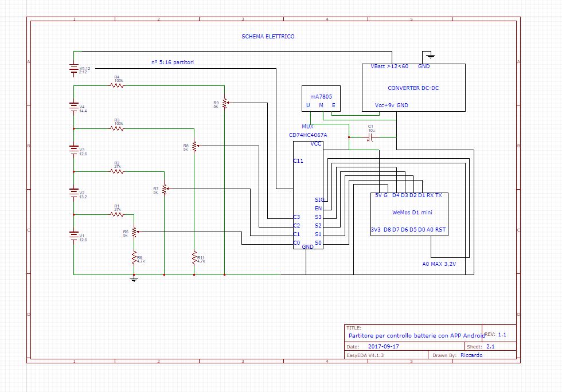Screen dimensions: 562x392
Task: Click the V5:12 battery symbol
Action: click(x=74, y=69)
